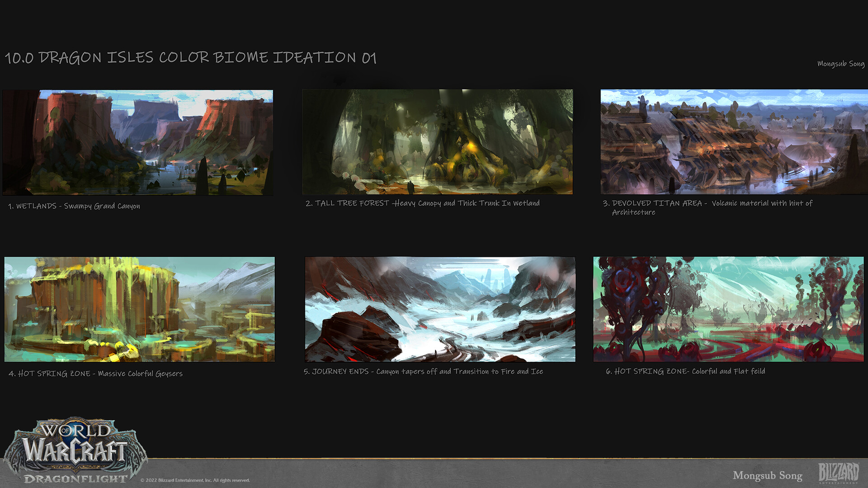The height and width of the screenshot is (488, 868).
Task: Open the colorful flat field painting
Action: [x=728, y=309]
